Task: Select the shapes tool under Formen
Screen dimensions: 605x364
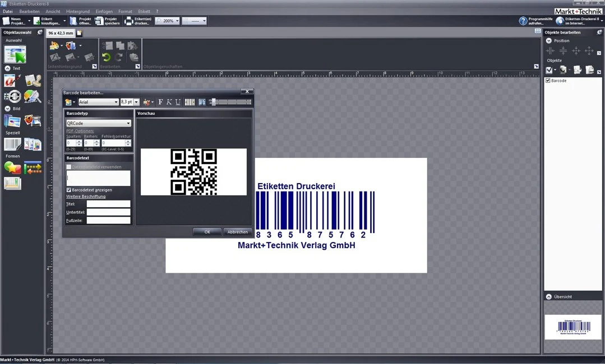Action: pos(12,167)
